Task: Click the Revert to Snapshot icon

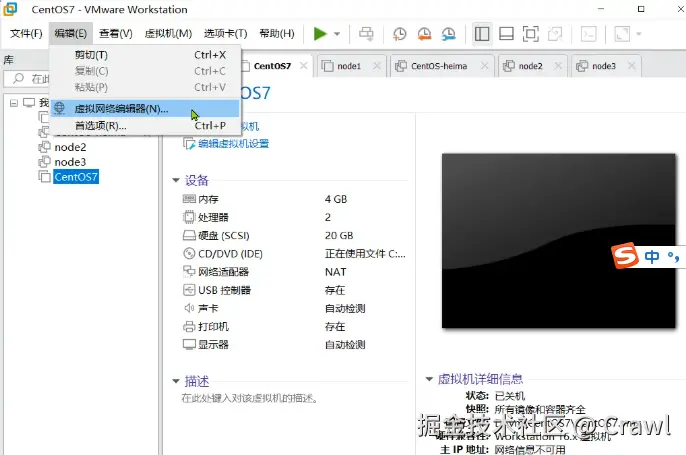Action: [424, 34]
